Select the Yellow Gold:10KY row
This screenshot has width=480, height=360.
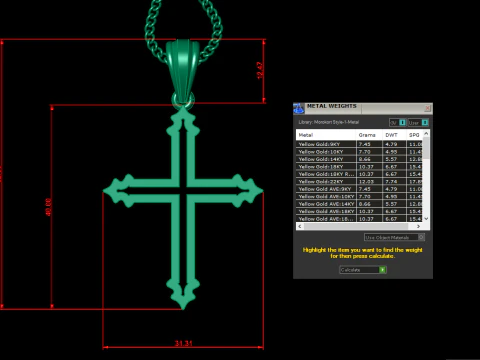click(x=359, y=152)
